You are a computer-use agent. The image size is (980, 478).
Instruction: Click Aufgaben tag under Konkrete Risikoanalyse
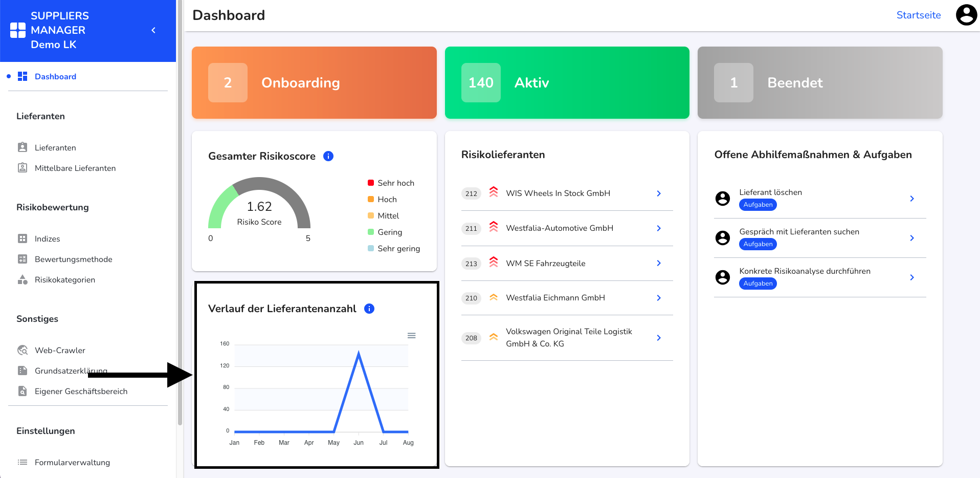tap(758, 284)
